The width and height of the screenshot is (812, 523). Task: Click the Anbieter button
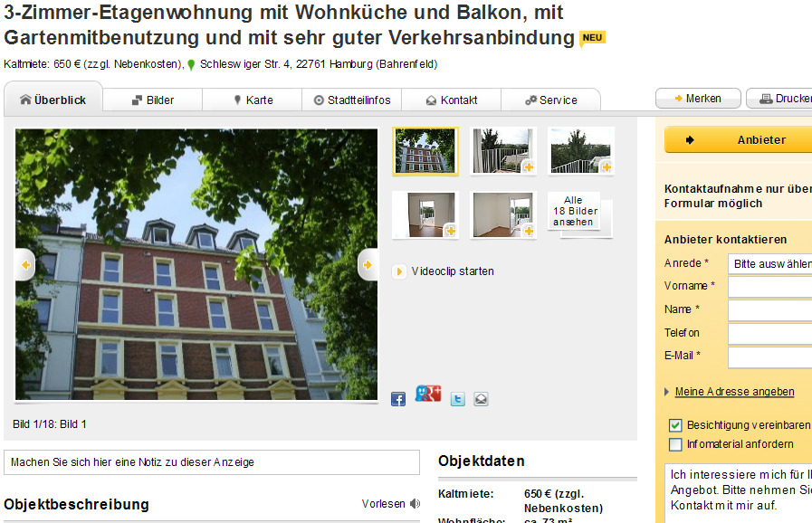738,139
